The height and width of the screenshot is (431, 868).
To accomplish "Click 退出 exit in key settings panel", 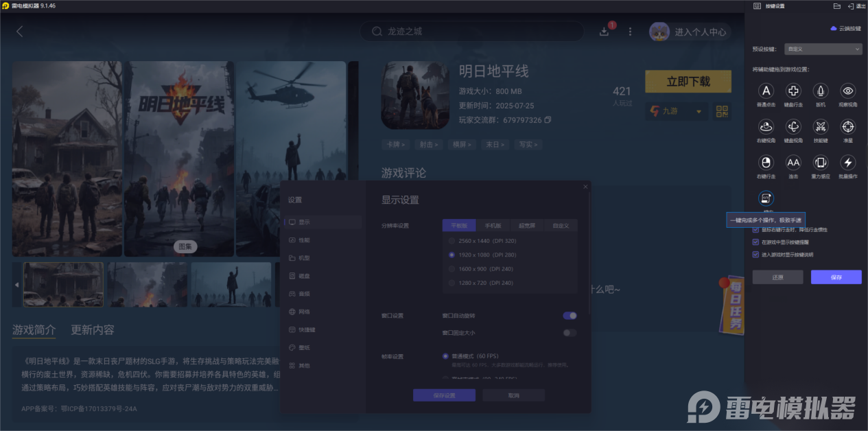I will point(856,6).
